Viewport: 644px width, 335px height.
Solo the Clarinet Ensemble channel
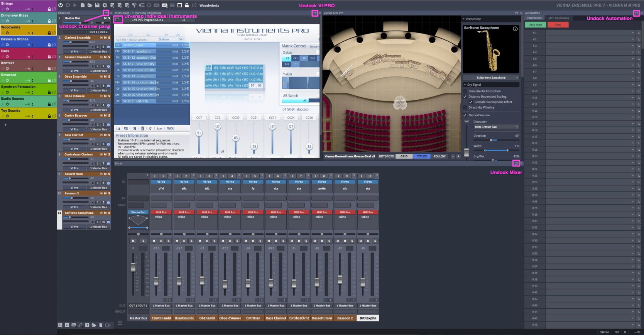(109, 38)
